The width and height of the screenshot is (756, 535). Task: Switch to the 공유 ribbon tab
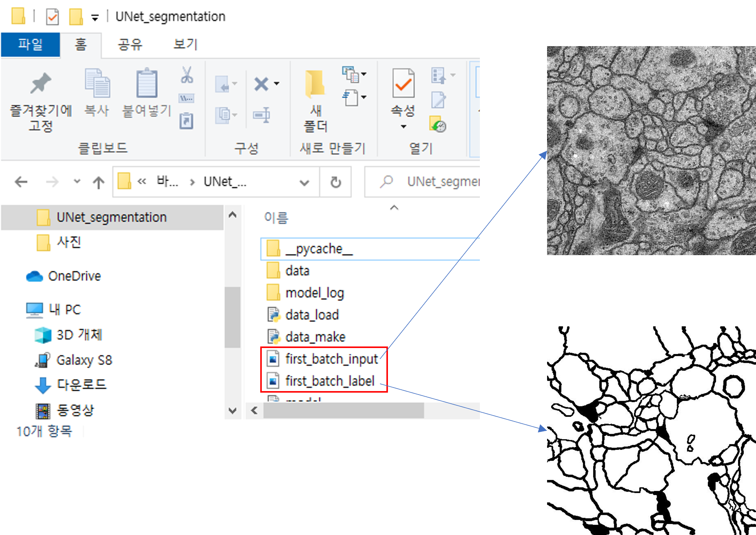[x=130, y=44]
